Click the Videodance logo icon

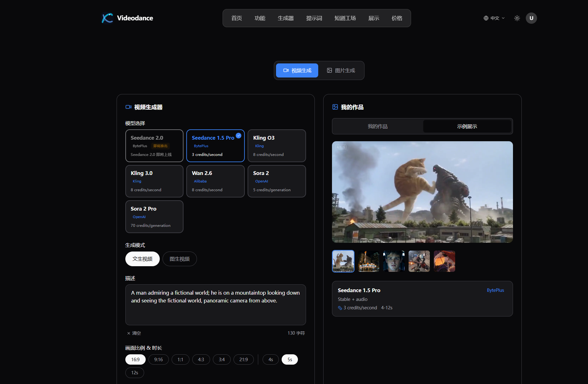pyautogui.click(x=107, y=18)
